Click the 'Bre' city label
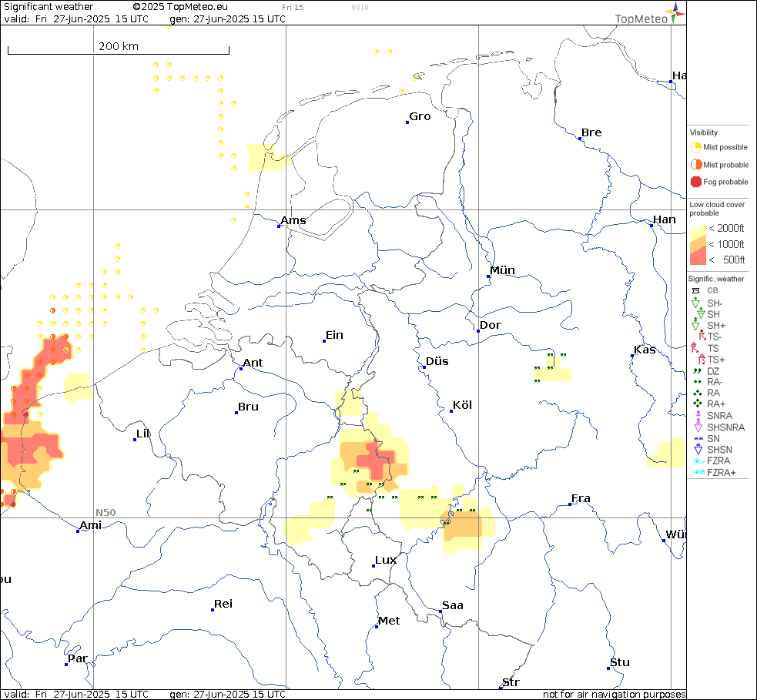The width and height of the screenshot is (757, 700). coord(591,132)
